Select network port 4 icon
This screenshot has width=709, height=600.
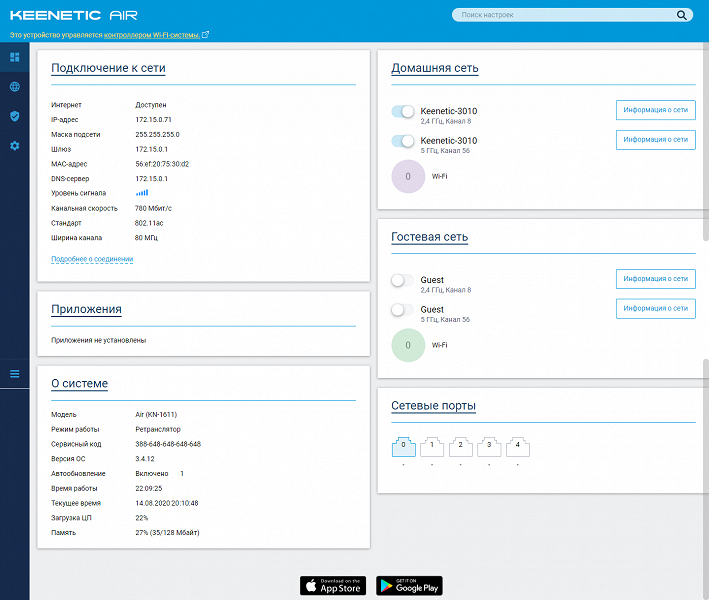click(x=517, y=447)
